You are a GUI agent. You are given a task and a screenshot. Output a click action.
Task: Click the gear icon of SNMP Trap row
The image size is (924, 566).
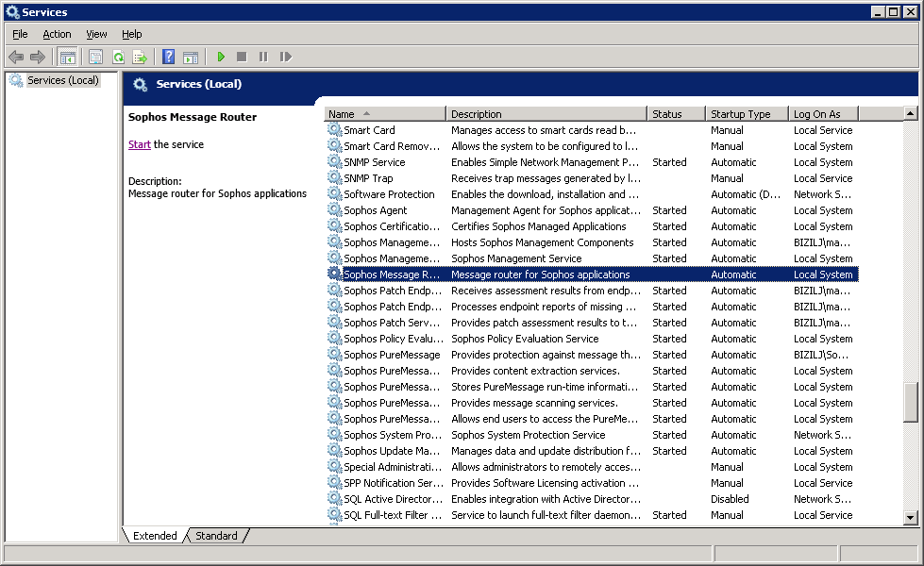point(335,177)
